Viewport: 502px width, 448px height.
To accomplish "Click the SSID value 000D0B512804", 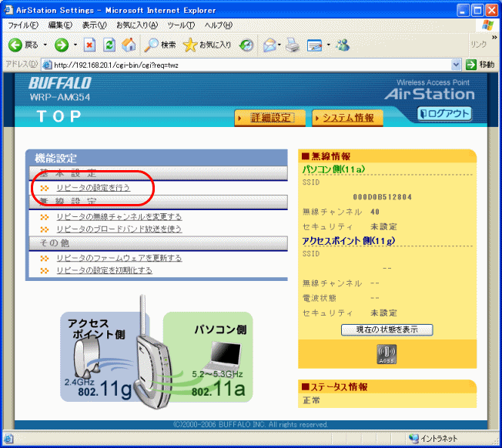I will (382, 197).
